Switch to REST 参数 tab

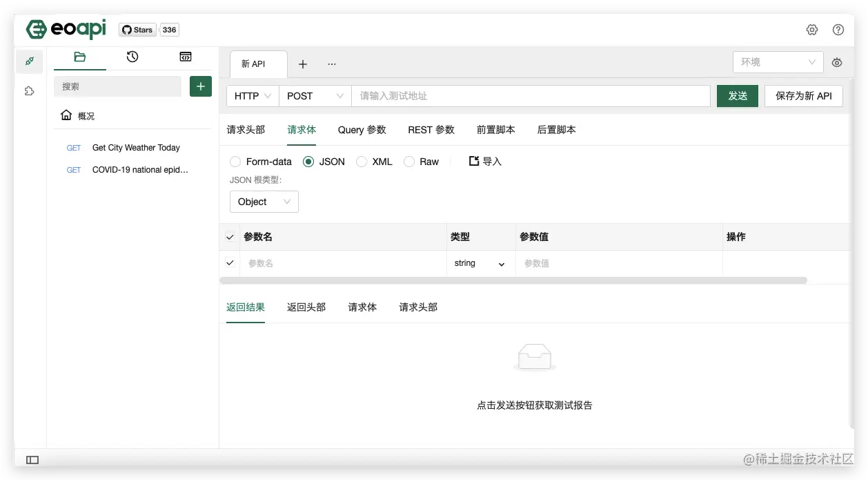click(x=431, y=130)
